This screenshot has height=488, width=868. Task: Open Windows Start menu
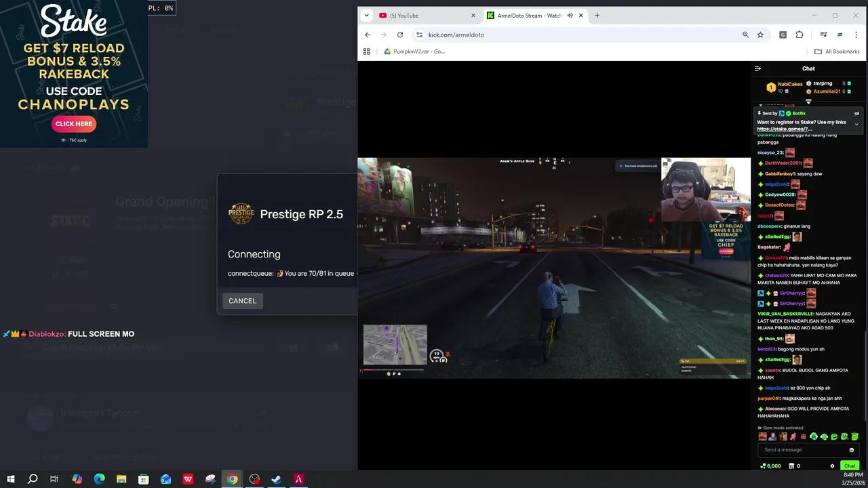[11, 479]
